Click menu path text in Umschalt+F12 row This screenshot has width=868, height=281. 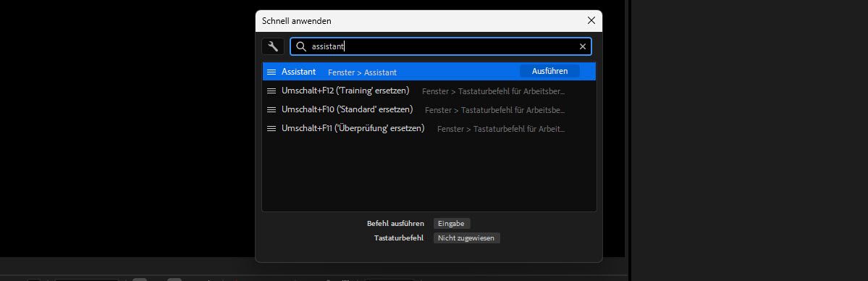[x=493, y=91]
